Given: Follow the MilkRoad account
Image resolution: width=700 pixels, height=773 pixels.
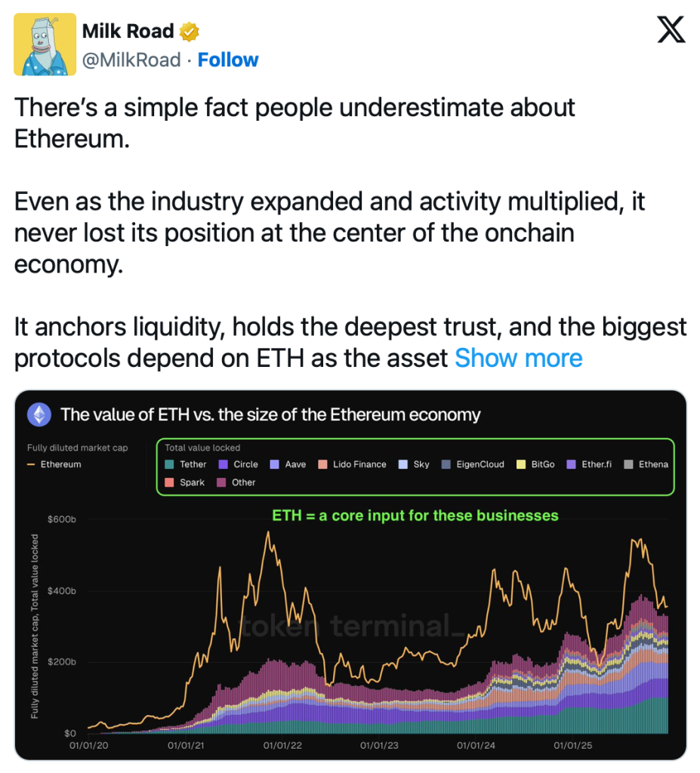Looking at the screenshot, I should tap(228, 60).
